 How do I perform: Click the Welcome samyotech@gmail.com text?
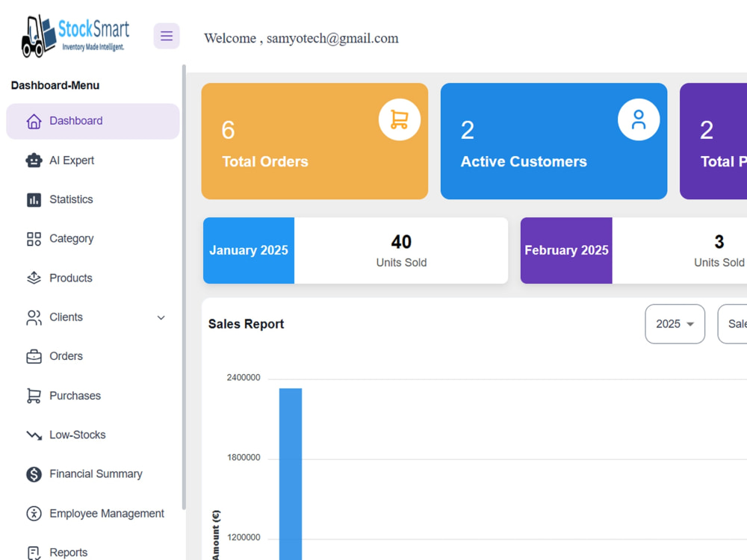[x=301, y=38]
